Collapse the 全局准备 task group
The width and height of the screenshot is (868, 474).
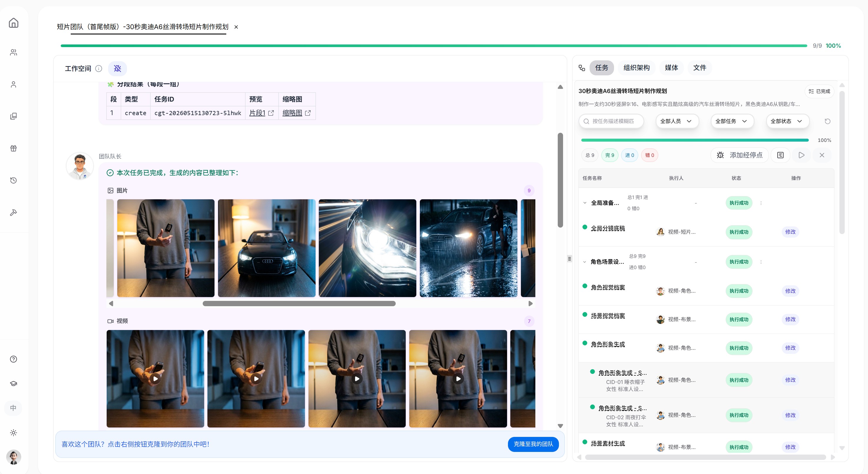585,203
